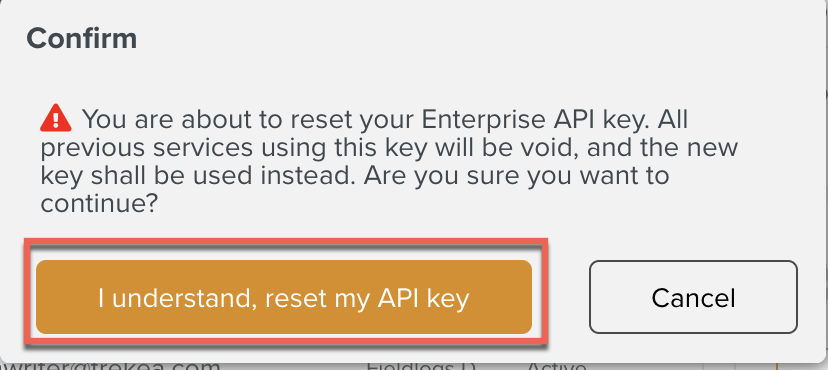Click the phrase 'Are you sure you want to'

(x=515, y=176)
